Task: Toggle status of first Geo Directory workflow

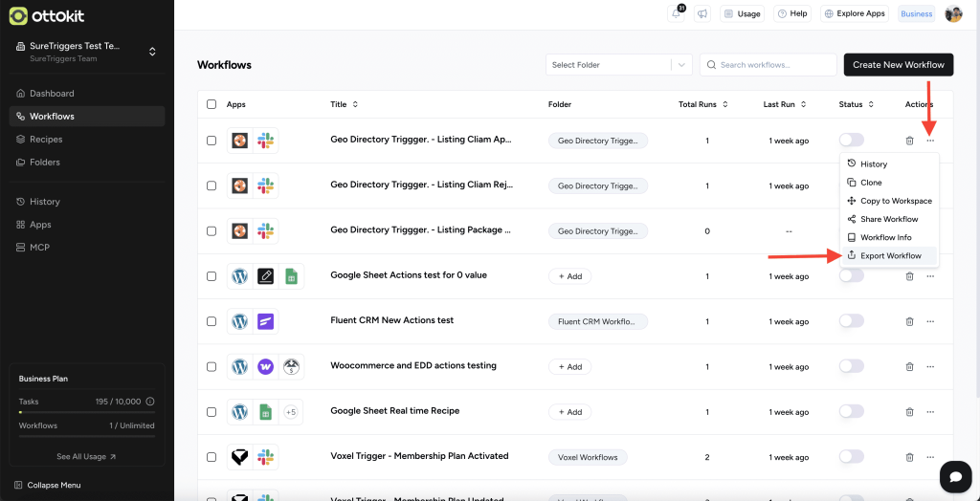Action: 851,141
